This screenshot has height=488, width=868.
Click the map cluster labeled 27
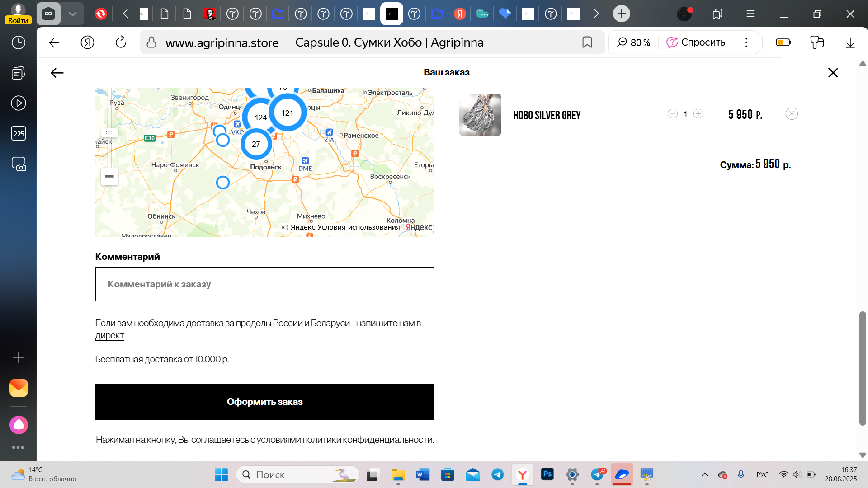[256, 144]
